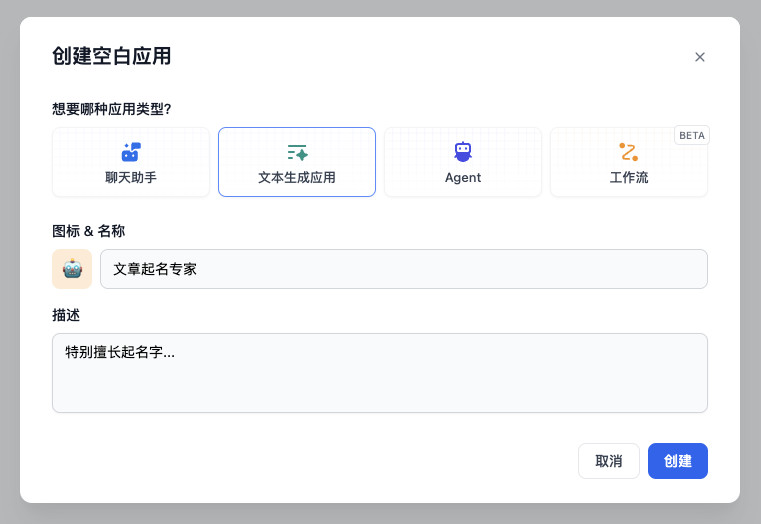This screenshot has width=761, height=524.
Task: Click the 图标 & 名称 label
Action: [88, 231]
